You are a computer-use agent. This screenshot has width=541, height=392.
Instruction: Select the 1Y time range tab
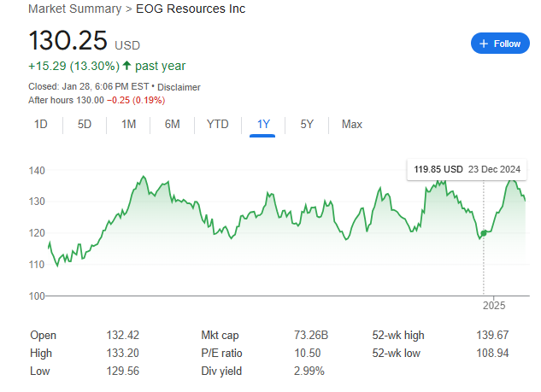pyautogui.click(x=263, y=124)
